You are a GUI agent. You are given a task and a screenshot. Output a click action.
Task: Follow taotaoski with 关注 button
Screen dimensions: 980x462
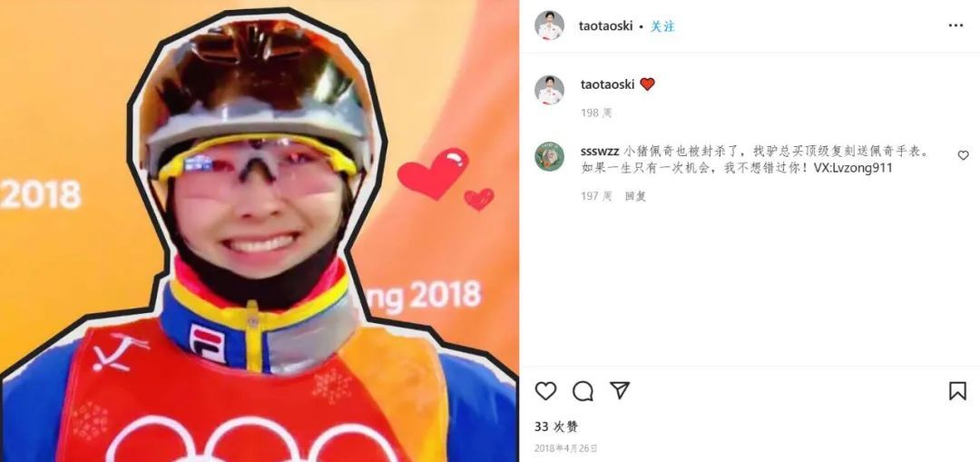662,26
